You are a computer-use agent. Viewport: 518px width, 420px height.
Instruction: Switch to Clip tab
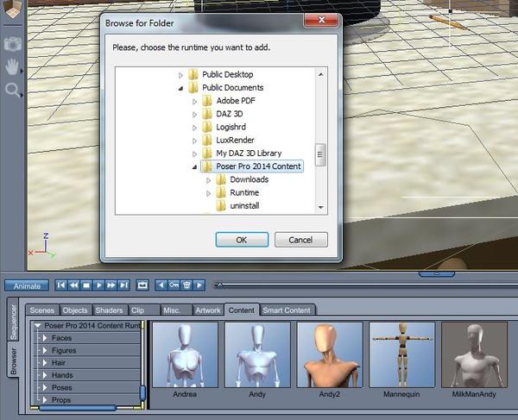tap(142, 310)
